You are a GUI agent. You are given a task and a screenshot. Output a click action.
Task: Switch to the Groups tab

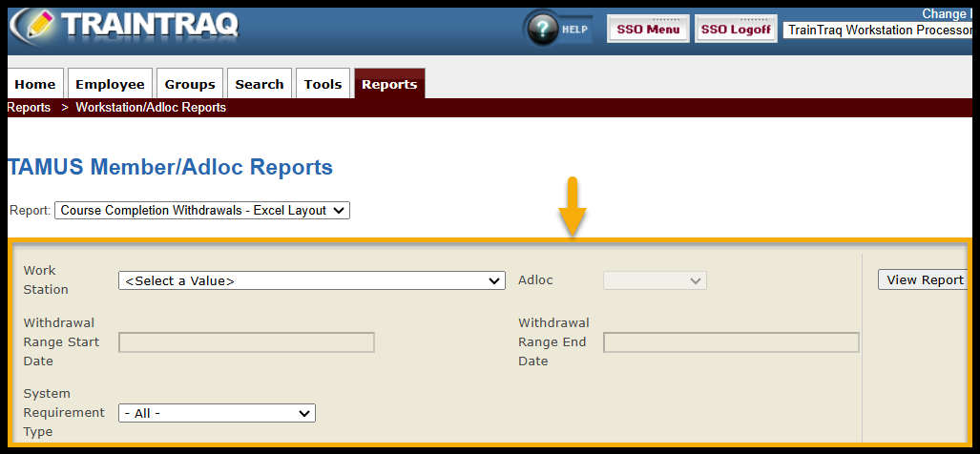tap(190, 84)
